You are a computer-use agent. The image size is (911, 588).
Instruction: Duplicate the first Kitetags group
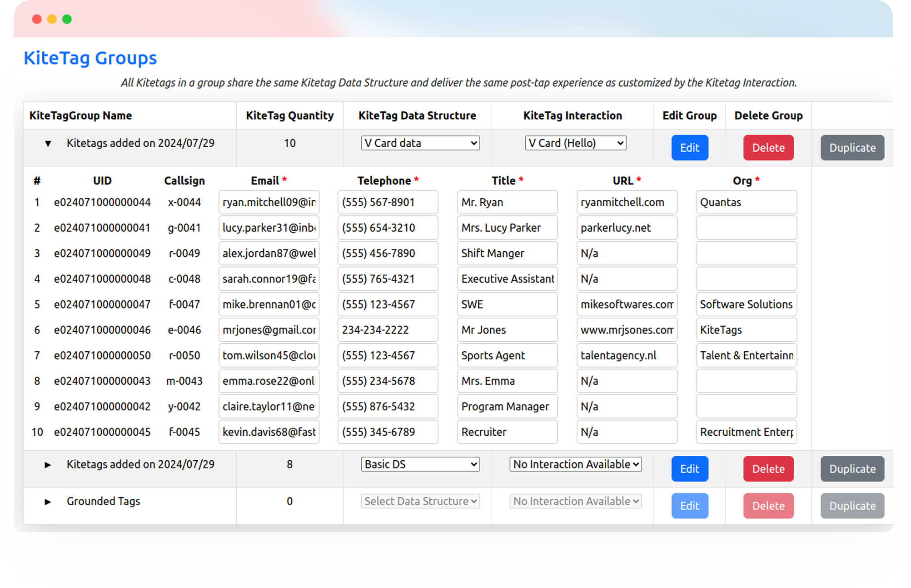852,148
